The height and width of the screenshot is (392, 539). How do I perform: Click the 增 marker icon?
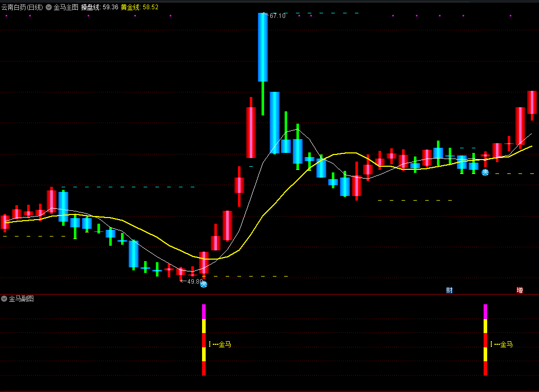point(520,290)
